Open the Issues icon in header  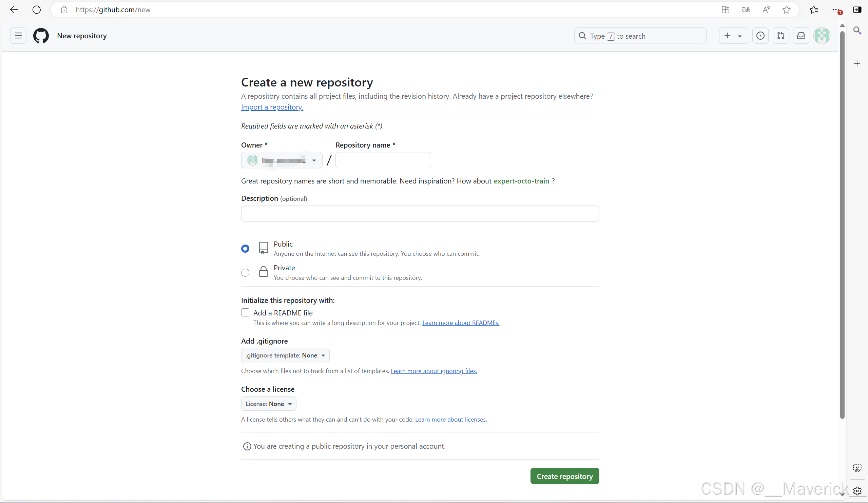(760, 36)
